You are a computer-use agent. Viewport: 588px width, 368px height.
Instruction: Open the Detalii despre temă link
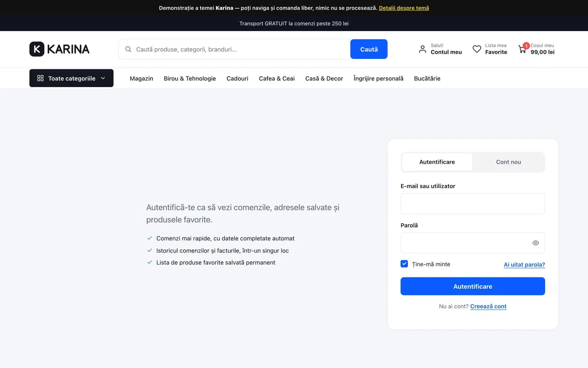pos(404,8)
